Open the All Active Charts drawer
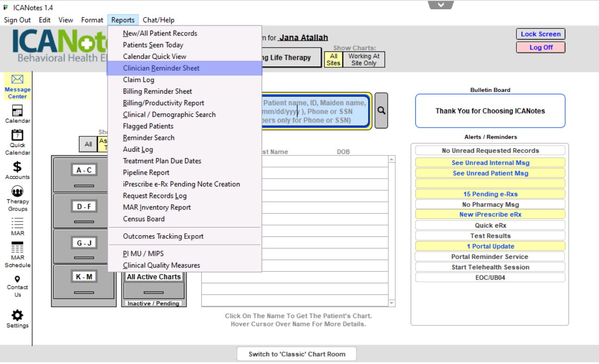The height and width of the screenshot is (364, 599). pyautogui.click(x=154, y=277)
